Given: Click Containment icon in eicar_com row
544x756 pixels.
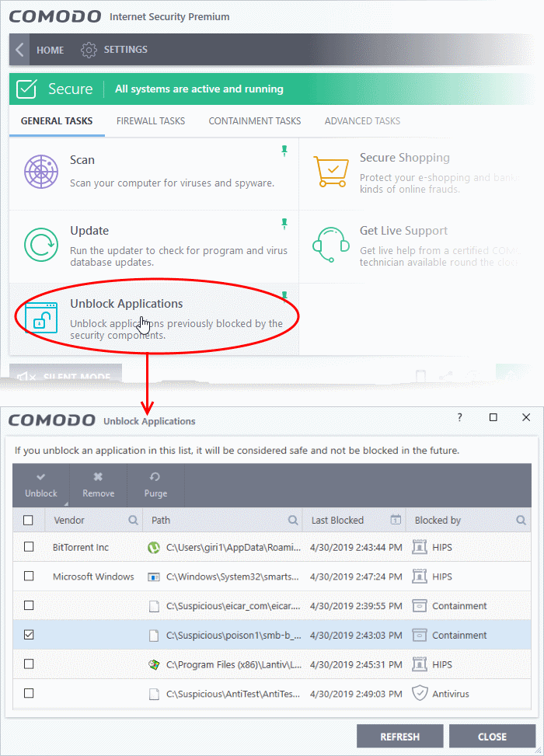Looking at the screenshot, I should [x=420, y=606].
